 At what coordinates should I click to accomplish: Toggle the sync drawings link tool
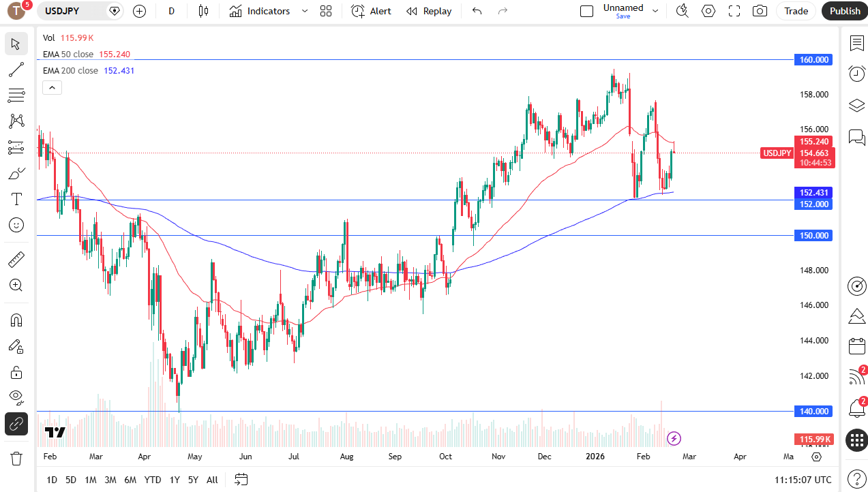point(16,424)
